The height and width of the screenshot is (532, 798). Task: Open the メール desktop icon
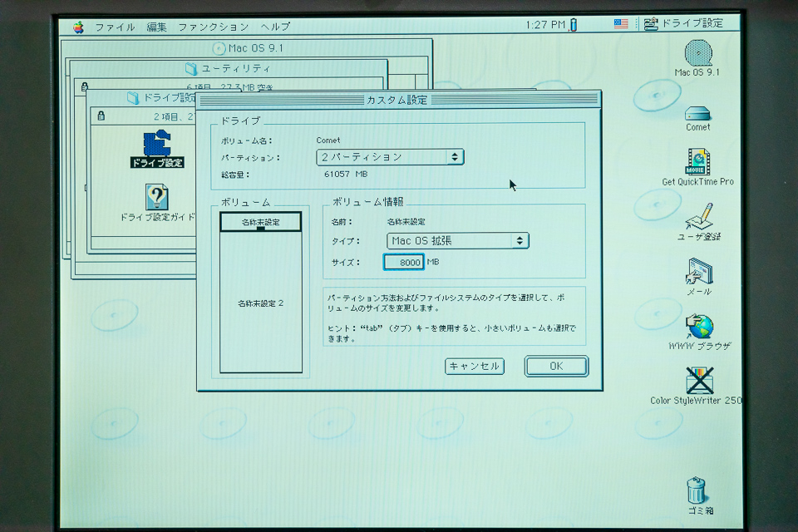pos(697,272)
